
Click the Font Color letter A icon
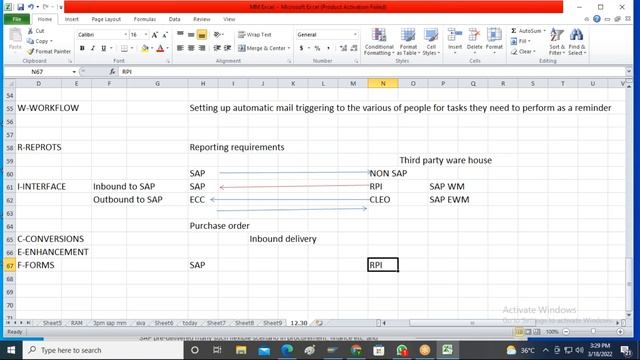click(x=160, y=48)
